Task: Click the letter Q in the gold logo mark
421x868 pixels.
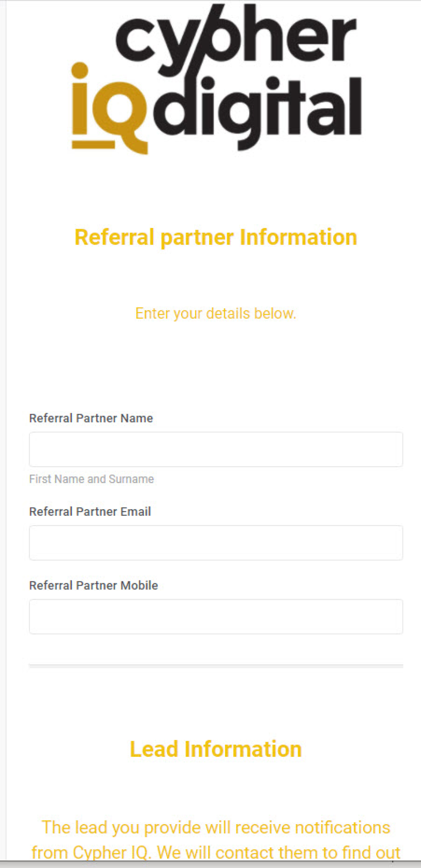Action: pos(126,114)
